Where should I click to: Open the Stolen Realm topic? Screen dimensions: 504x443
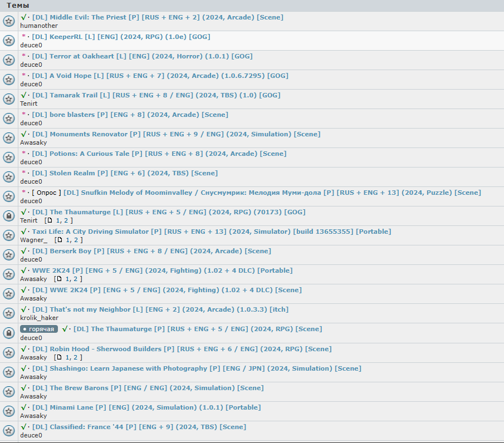(125, 173)
